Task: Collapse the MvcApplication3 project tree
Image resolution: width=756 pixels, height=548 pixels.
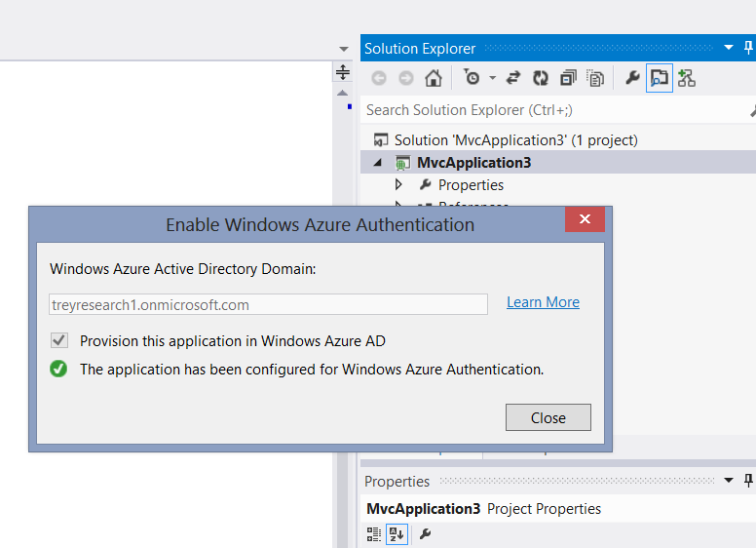Action: coord(378,163)
